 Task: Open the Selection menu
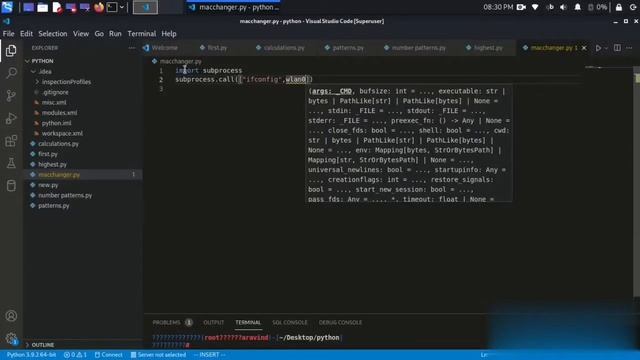pyautogui.click(x=53, y=34)
